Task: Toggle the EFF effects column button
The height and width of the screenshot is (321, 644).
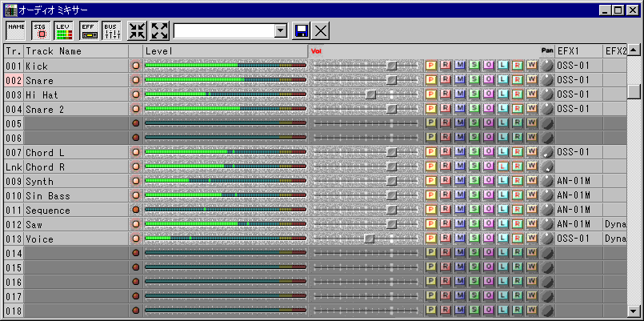Action: tap(89, 30)
